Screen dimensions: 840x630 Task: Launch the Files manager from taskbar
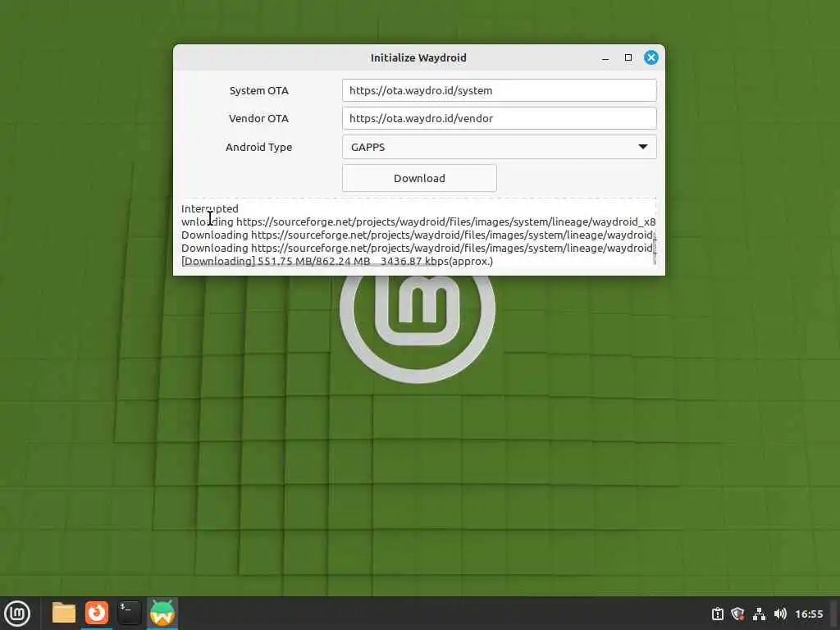click(64, 613)
